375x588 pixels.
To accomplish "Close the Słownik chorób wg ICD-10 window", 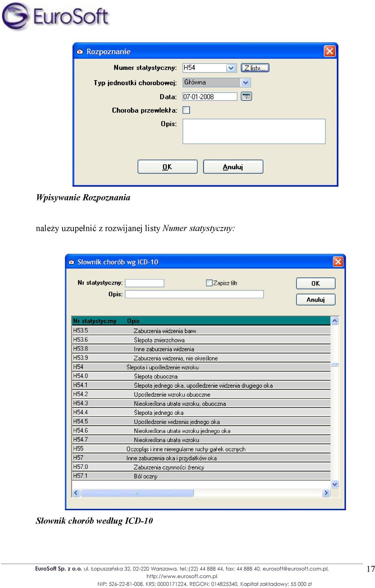I will tap(338, 262).
